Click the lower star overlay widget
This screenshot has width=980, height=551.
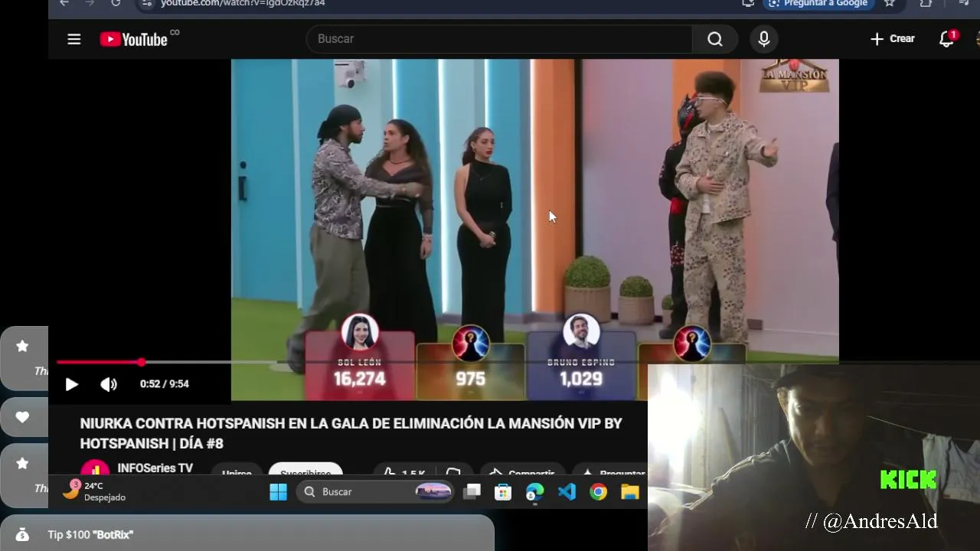point(24,475)
